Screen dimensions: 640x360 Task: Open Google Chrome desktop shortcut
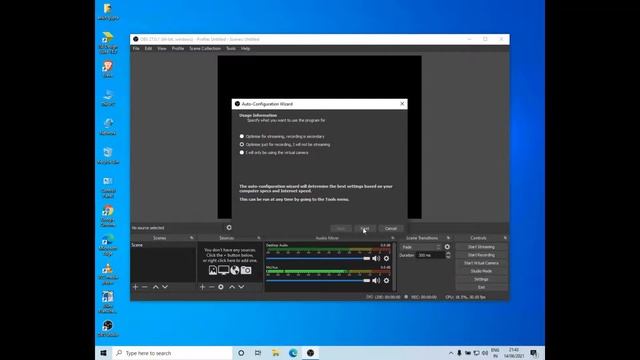(108, 216)
